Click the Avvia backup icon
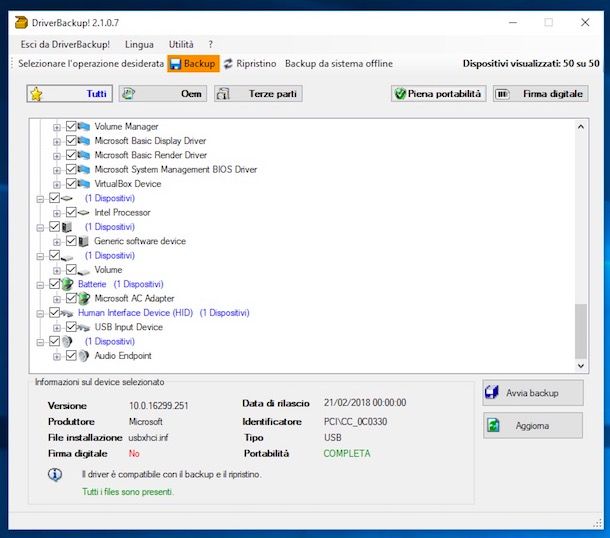 pos(492,393)
